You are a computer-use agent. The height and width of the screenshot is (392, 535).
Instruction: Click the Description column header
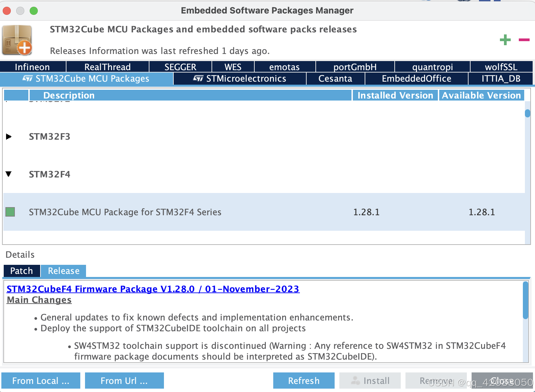point(191,95)
